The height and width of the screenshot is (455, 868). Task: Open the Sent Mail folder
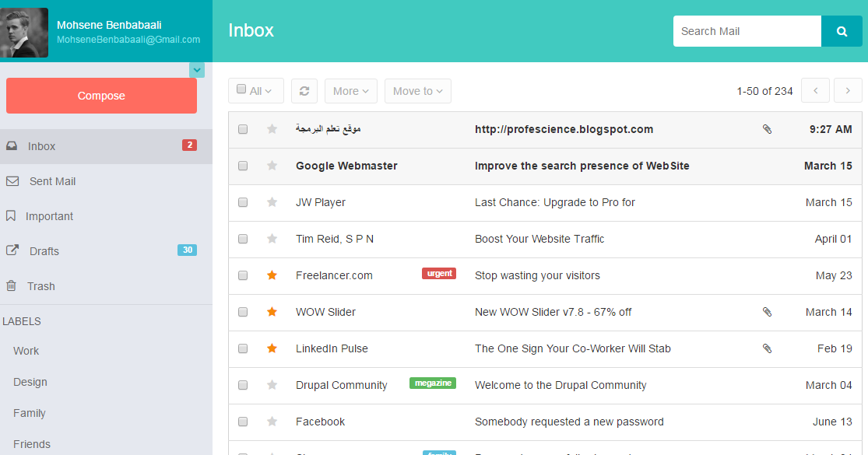[52, 181]
